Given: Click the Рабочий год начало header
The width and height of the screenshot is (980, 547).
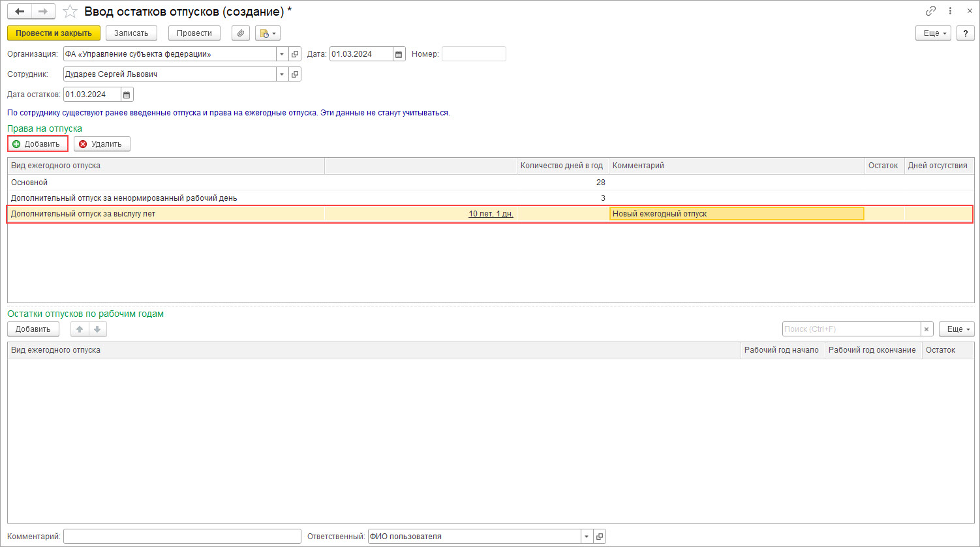Looking at the screenshot, I should click(783, 350).
